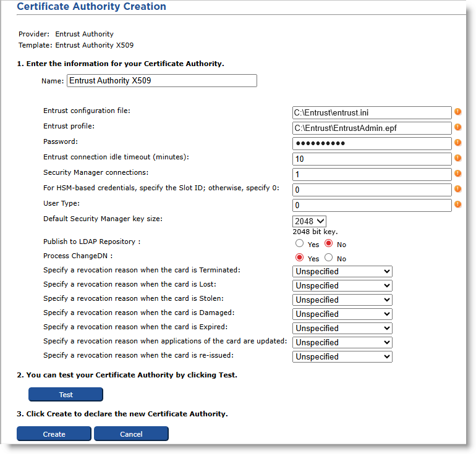The height and width of the screenshot is (454, 476).
Task: Select Yes for Publish to LDAP Repository
Action: pyautogui.click(x=300, y=244)
